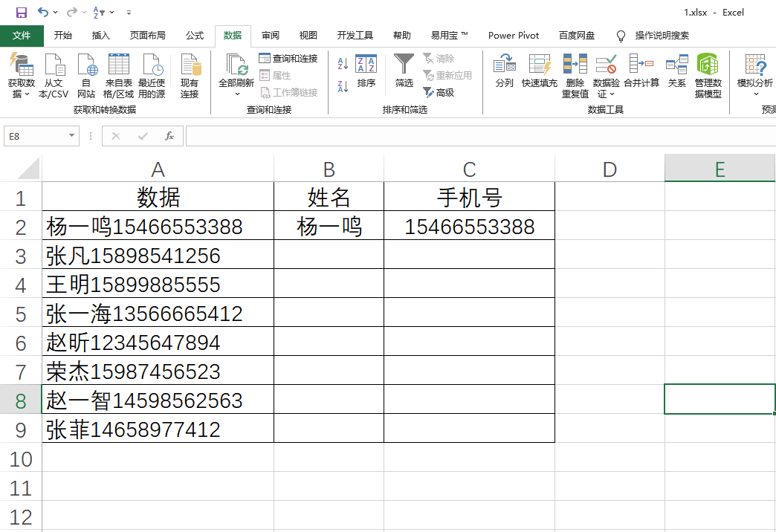
Task: Open Customize Quick Access Toolbar dropdown
Action: (129, 13)
